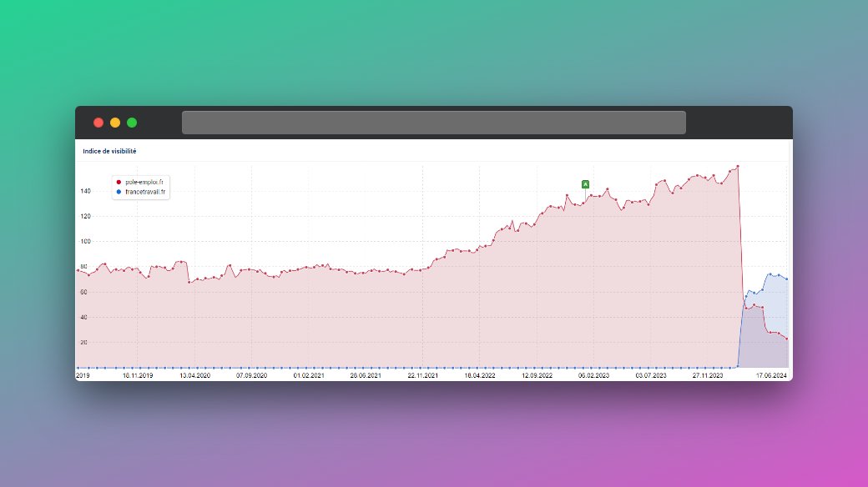Click the x-axis date label 01.02.2021
Image resolution: width=868 pixels, height=487 pixels.
tap(309, 375)
